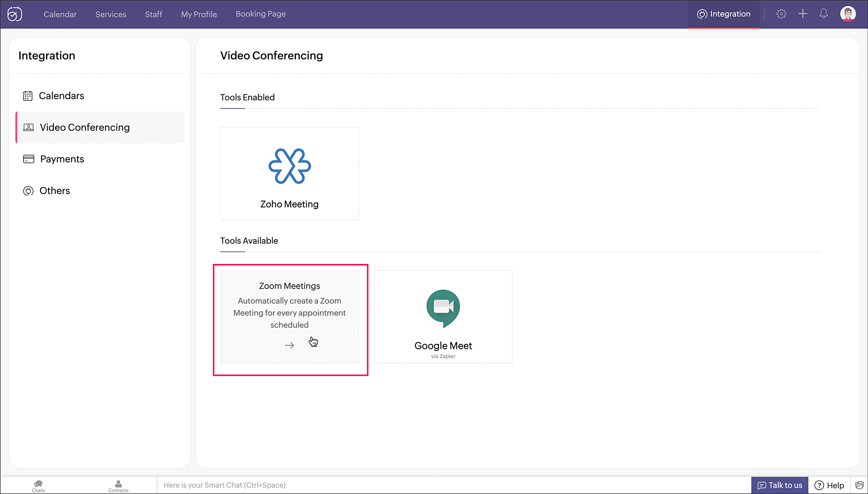Click the Zoho Bookings logo icon
Viewport: 868px width, 494px height.
coord(15,14)
